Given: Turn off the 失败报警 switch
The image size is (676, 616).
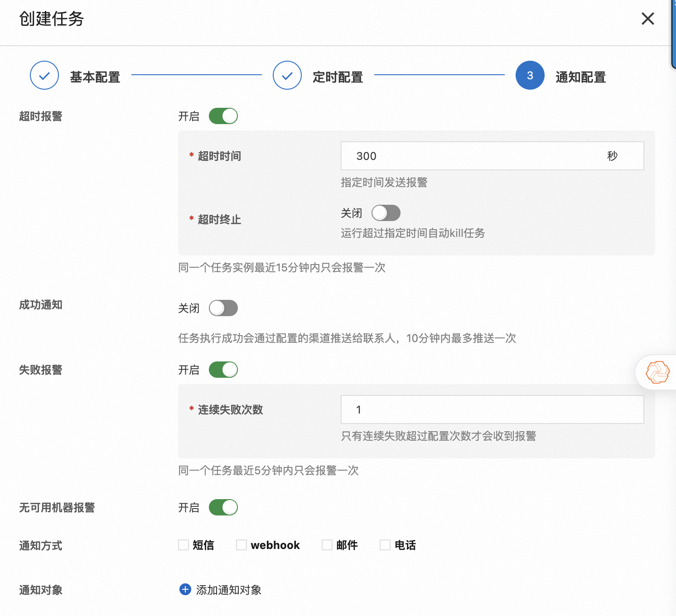Looking at the screenshot, I should (223, 370).
